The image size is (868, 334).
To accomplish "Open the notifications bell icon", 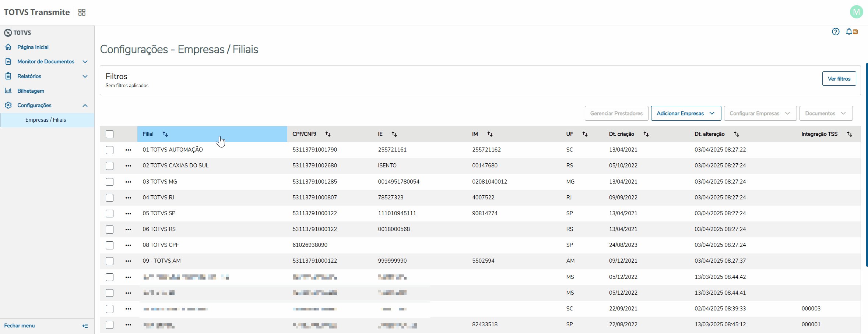I will (x=848, y=32).
